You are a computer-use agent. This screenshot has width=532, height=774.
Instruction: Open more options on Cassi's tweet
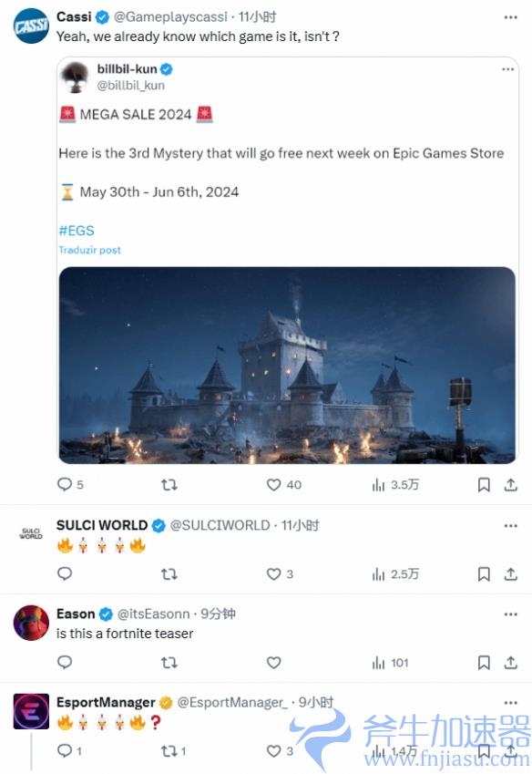(x=508, y=14)
